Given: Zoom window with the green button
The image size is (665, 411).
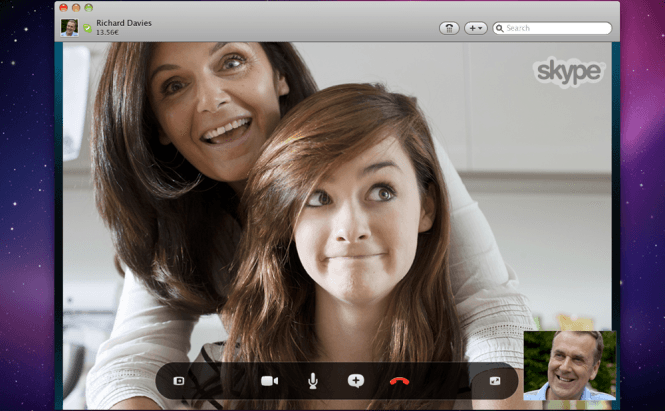Looking at the screenshot, I should pos(88,7).
